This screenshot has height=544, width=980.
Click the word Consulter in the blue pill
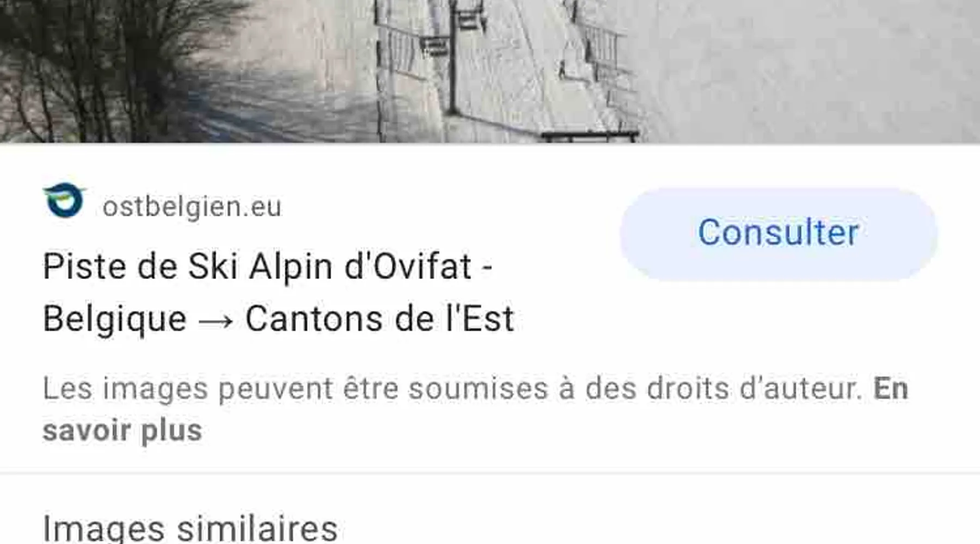(779, 233)
